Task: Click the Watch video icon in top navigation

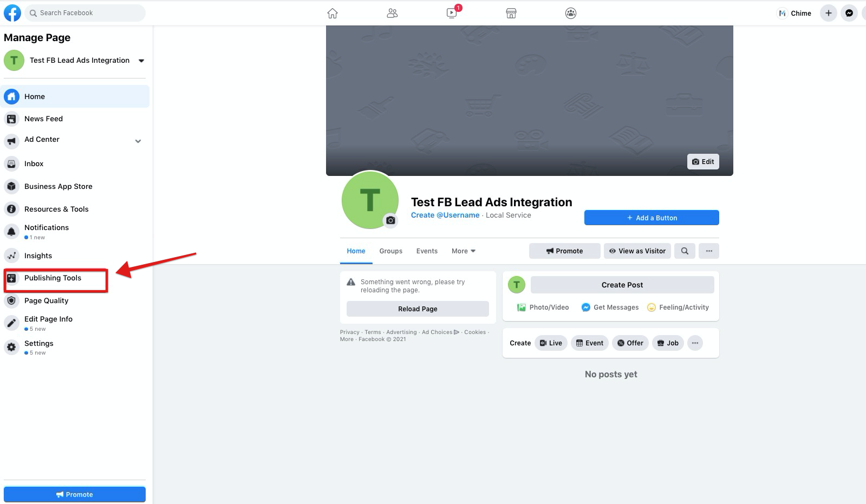Action: [x=452, y=13]
